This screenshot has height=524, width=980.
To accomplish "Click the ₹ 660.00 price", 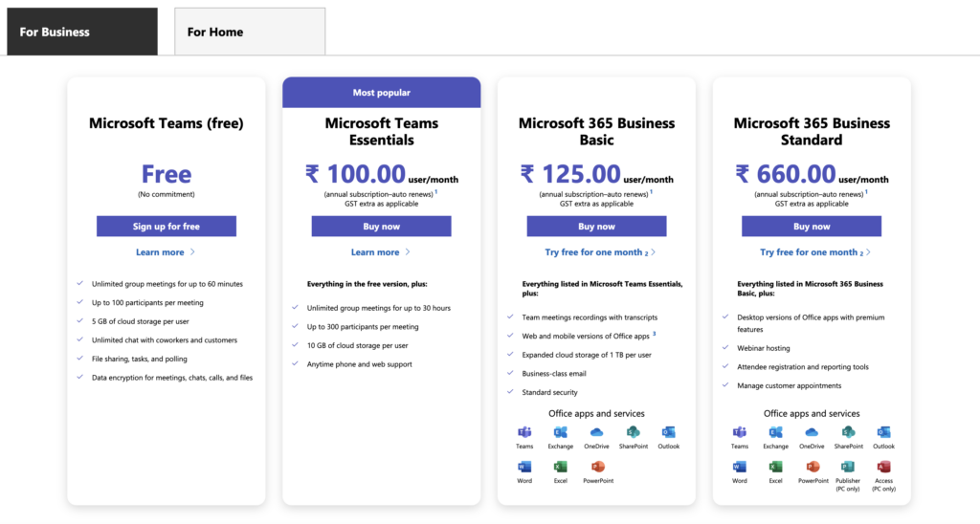I will 786,174.
